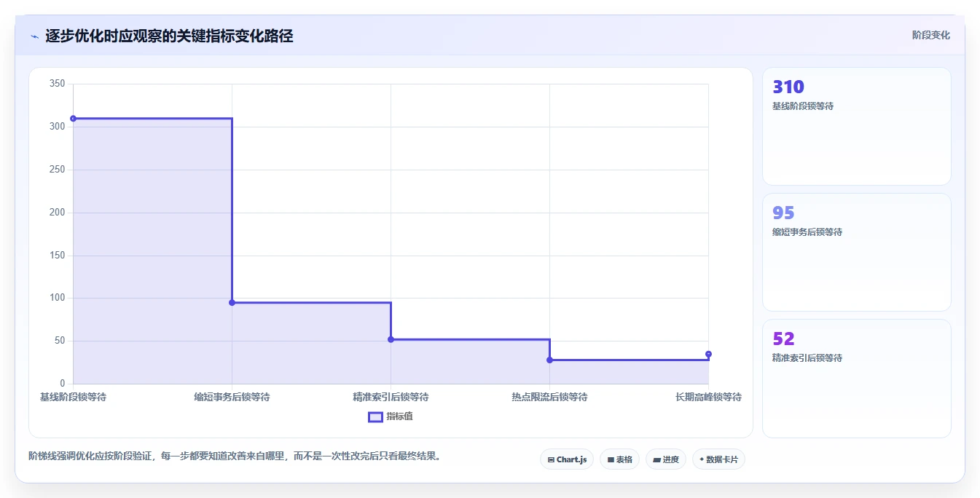Click the lightning icon beside the title
Image resolution: width=980 pixels, height=498 pixels.
(35, 36)
